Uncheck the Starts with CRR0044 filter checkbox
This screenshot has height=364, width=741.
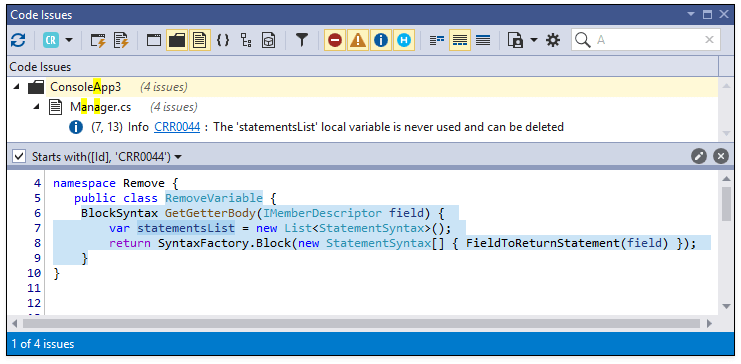coord(19,156)
